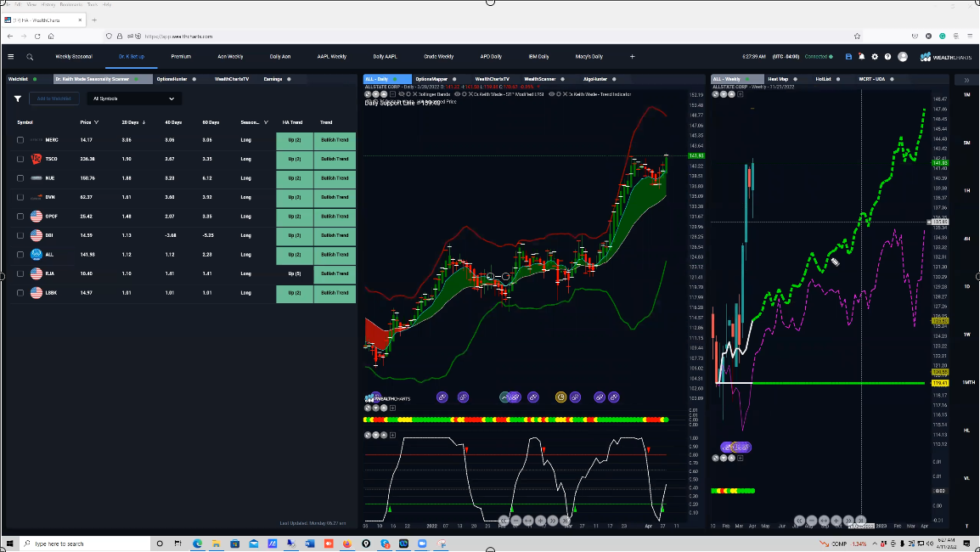Click the 40 Days column header
980x552 pixels.
click(173, 122)
